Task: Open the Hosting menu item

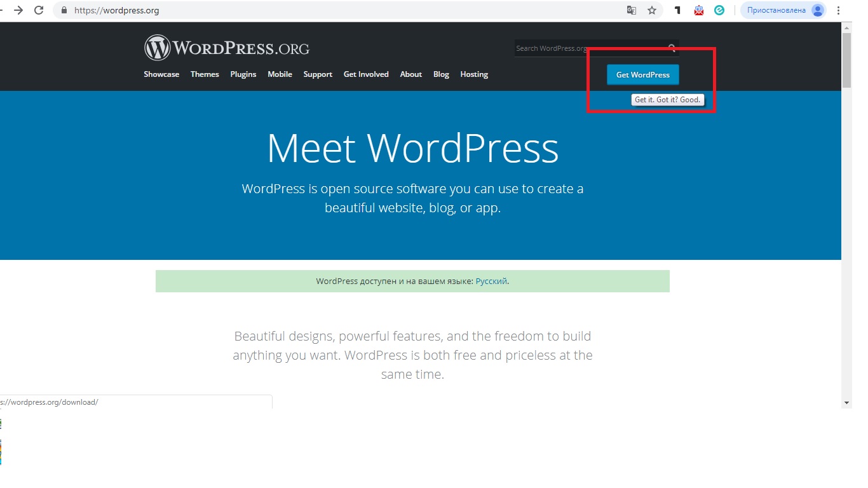Action: (474, 74)
